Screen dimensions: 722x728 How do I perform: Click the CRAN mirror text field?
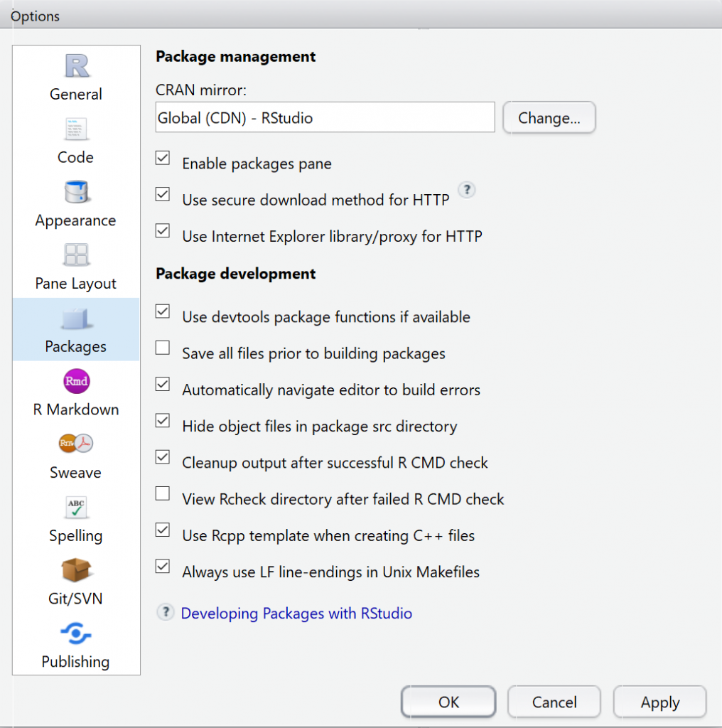tap(325, 117)
